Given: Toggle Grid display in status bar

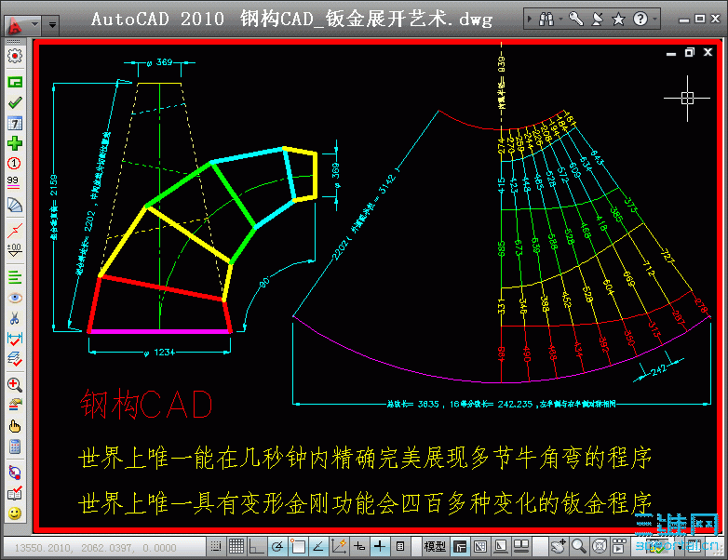Looking at the screenshot, I should [x=236, y=547].
